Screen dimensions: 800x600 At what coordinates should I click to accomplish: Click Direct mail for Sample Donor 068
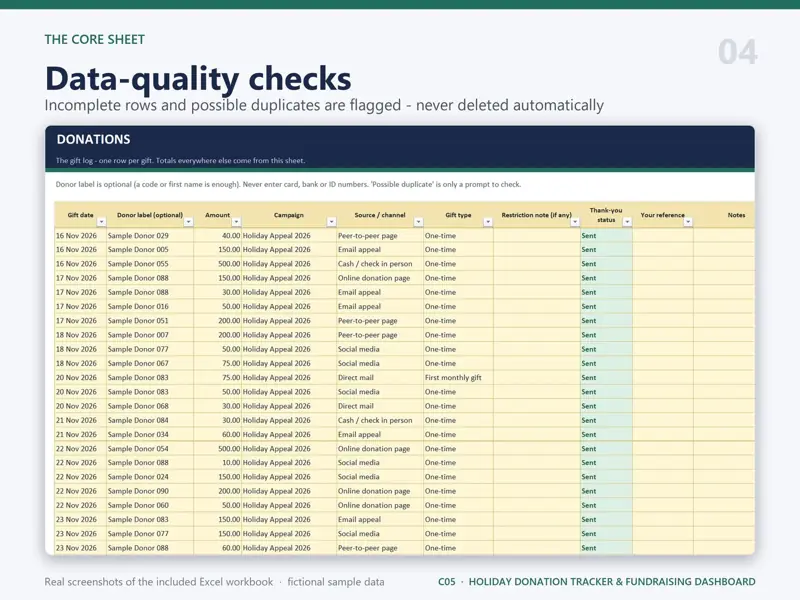380,406
